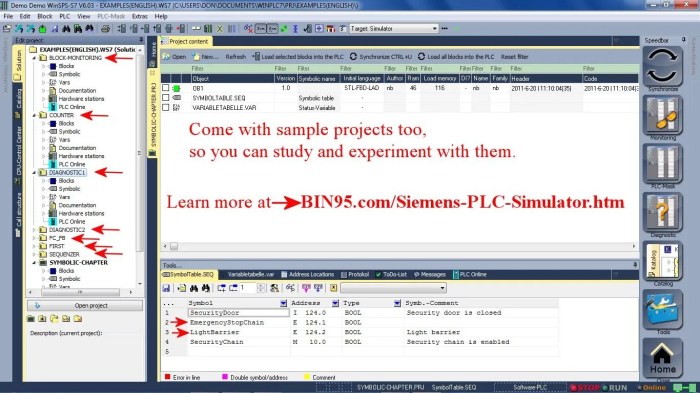The image size is (700, 393).
Task: Click the stepper beside the row number field
Action: point(261,288)
